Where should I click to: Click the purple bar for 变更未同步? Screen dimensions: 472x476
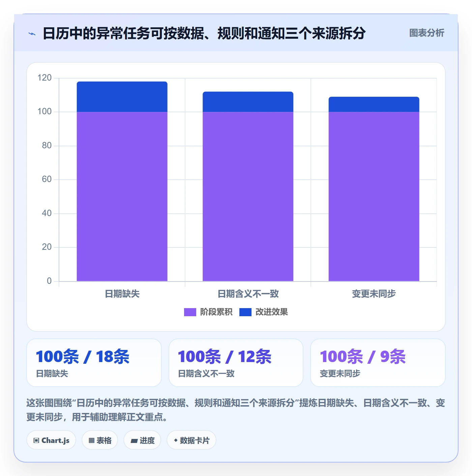(374, 197)
